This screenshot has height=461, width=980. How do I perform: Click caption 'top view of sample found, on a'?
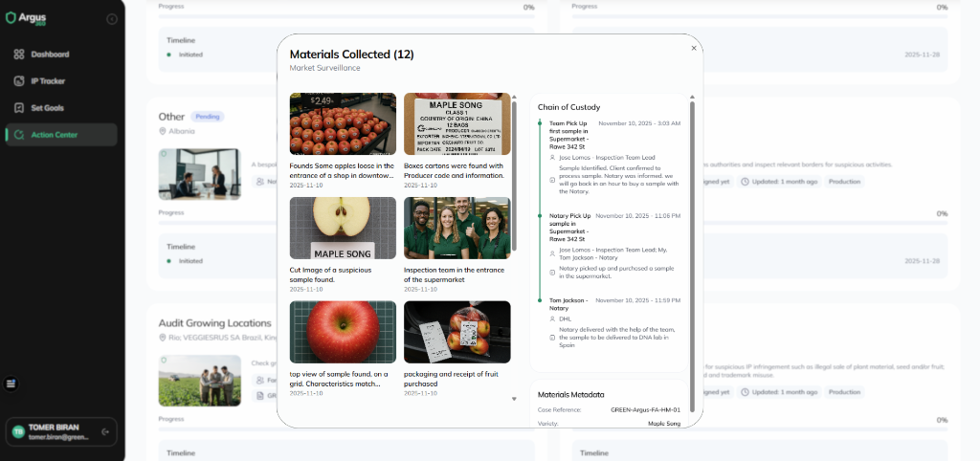(x=339, y=374)
